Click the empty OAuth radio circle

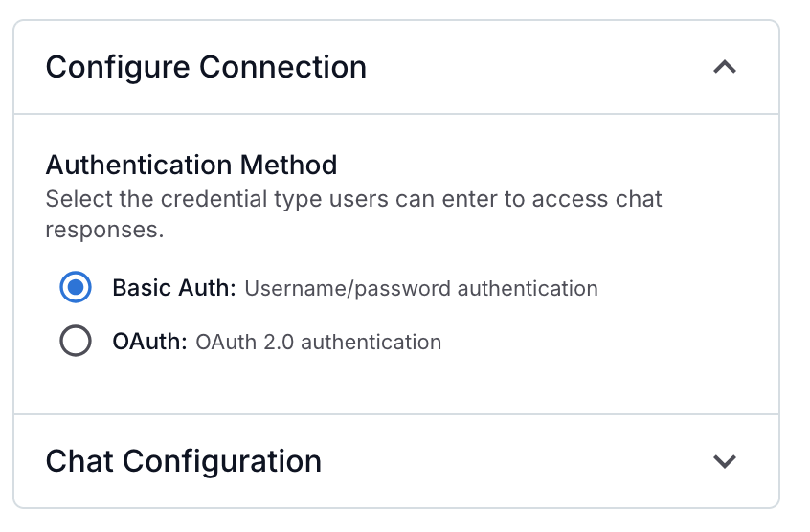tap(76, 342)
